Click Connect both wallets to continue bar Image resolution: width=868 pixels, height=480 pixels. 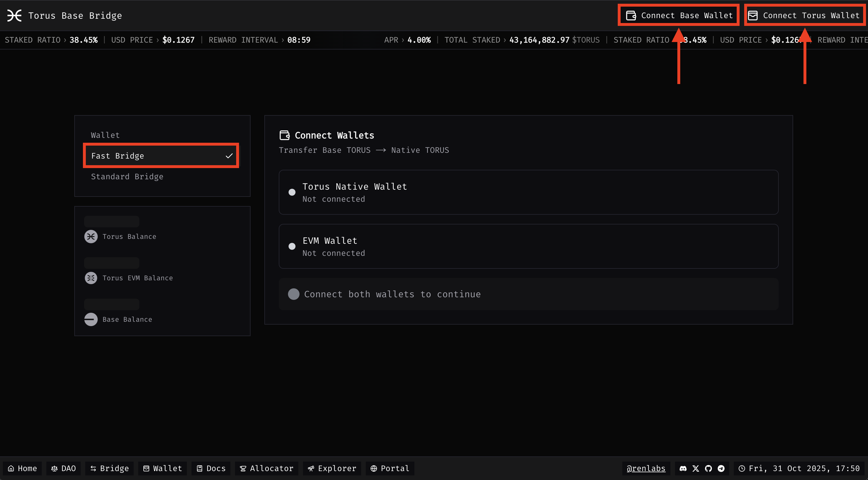528,294
